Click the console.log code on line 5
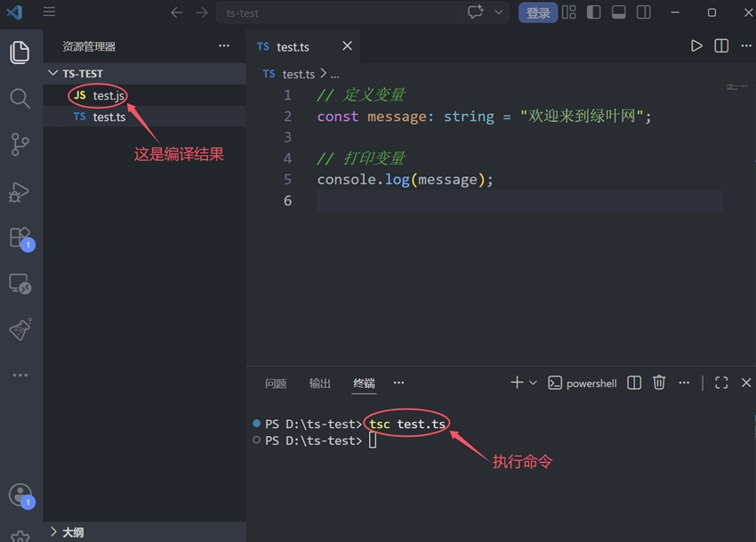This screenshot has width=756, height=542. [x=405, y=180]
